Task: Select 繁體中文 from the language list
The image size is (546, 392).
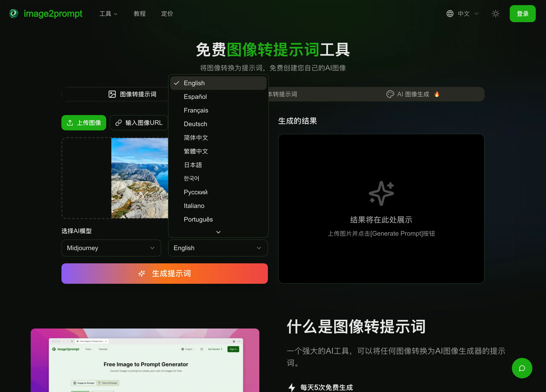Action: 218,151
